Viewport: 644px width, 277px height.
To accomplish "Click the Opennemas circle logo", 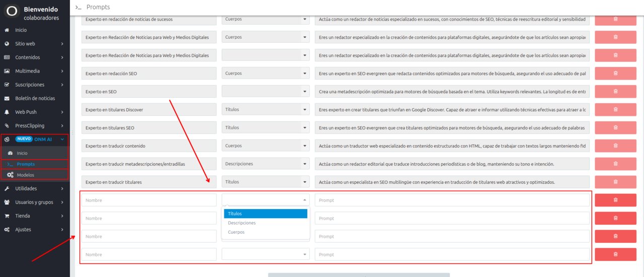I will (x=11, y=11).
